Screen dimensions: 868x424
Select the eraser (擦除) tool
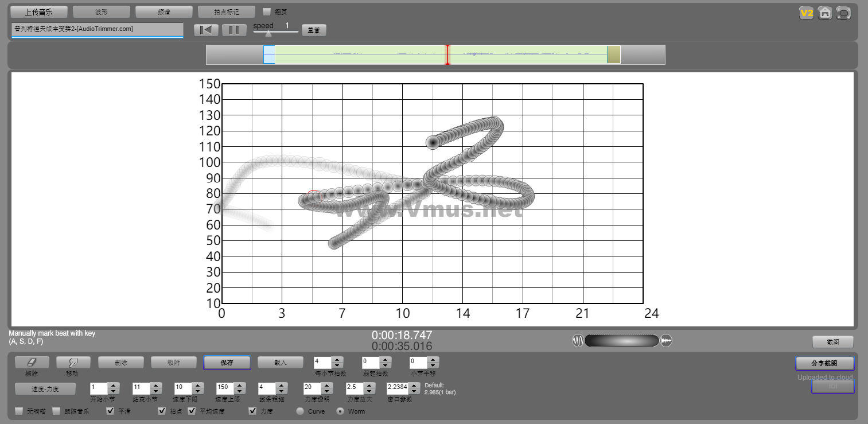[x=32, y=362]
